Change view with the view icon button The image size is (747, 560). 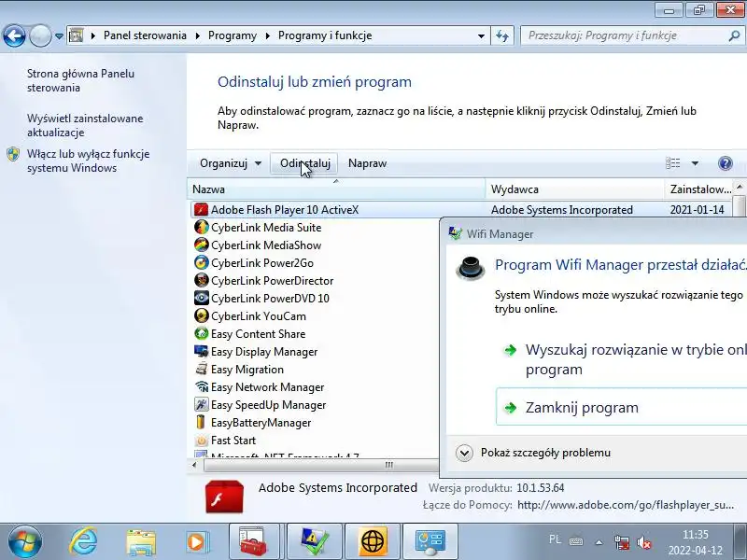pyautogui.click(x=672, y=163)
